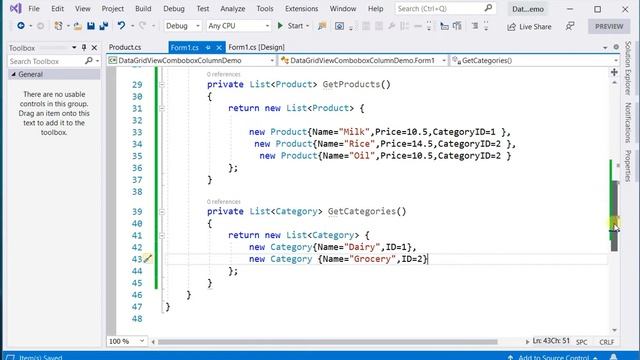
Task: Select the Form1.cs tab
Action: coord(184,47)
